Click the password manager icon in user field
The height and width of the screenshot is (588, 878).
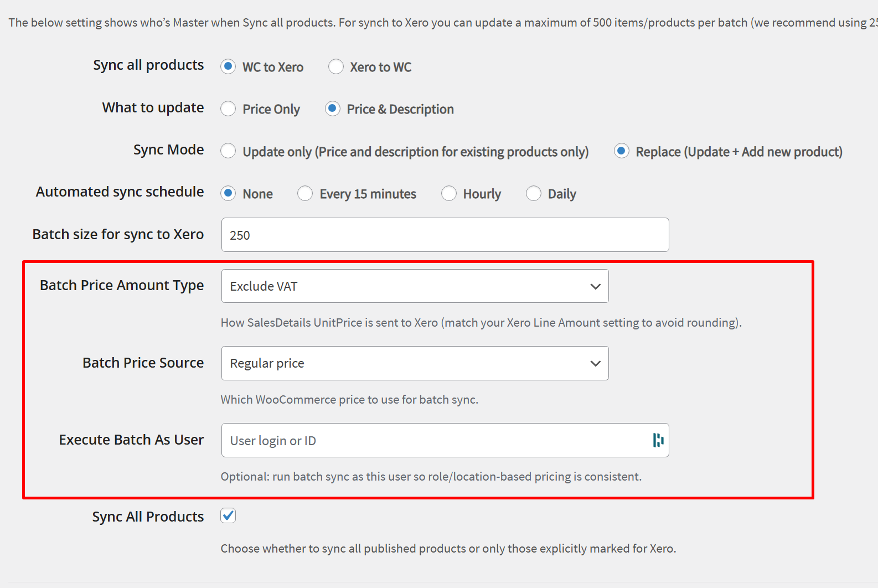click(x=658, y=440)
